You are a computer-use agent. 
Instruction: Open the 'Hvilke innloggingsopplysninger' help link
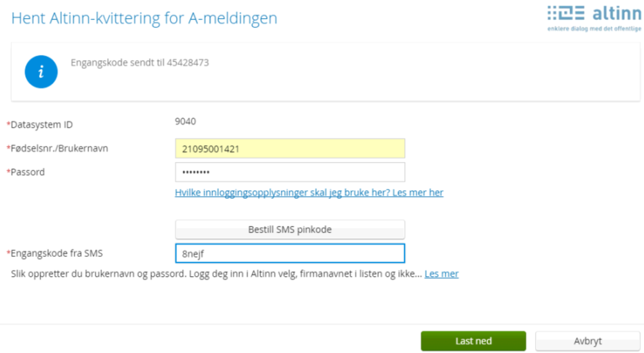309,192
